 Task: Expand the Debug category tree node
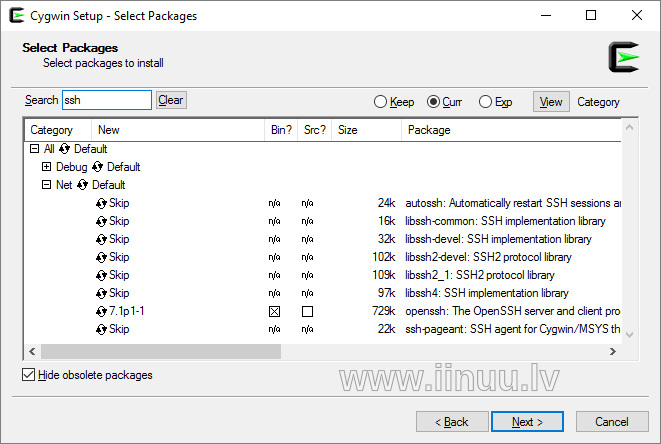(46, 167)
